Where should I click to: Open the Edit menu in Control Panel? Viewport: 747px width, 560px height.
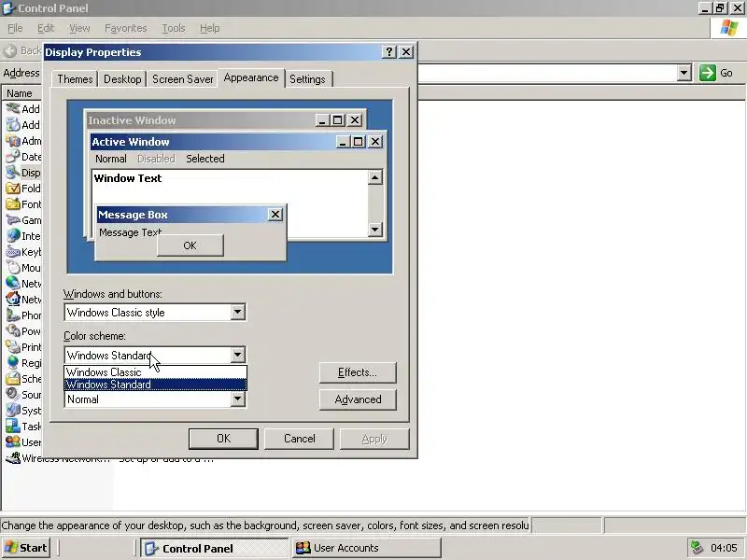(x=46, y=28)
